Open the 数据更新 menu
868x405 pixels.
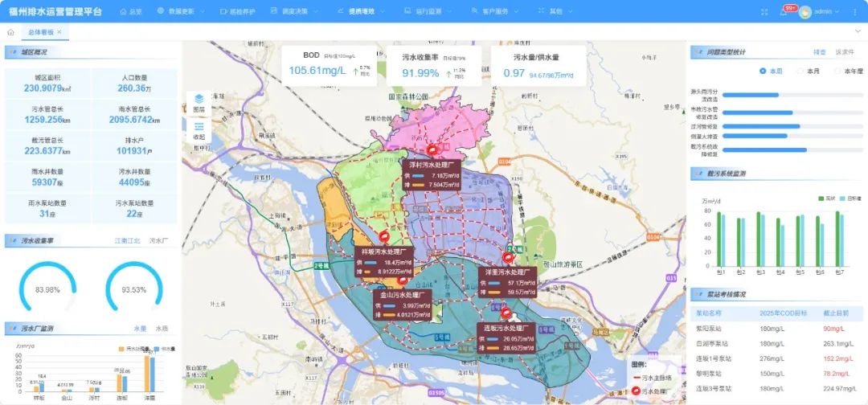point(181,11)
